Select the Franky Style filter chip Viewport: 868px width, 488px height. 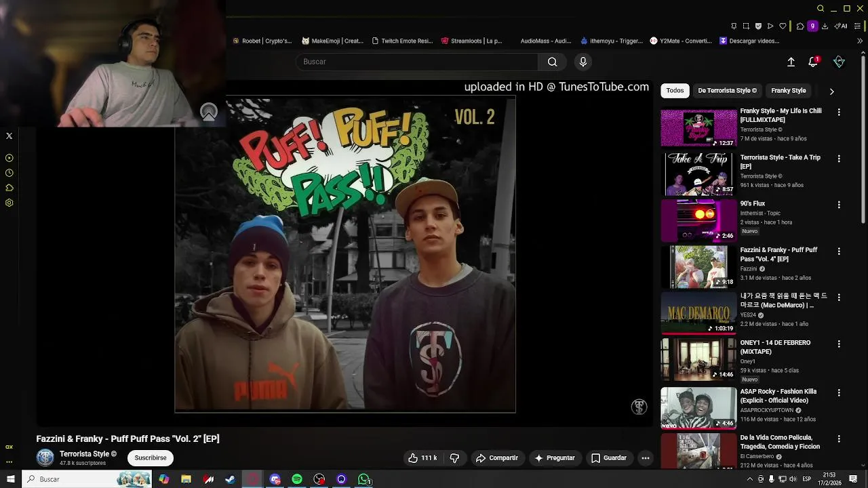coord(788,91)
